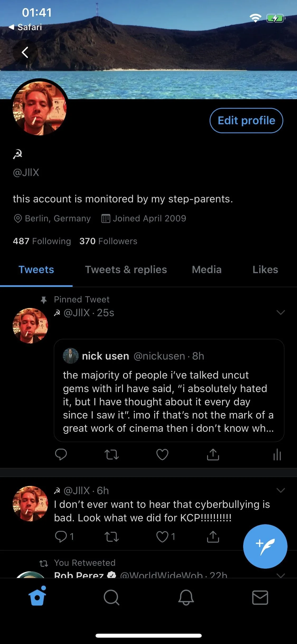Open the compose tweet floating button
Screen dimensions: 297x644
pos(265,546)
